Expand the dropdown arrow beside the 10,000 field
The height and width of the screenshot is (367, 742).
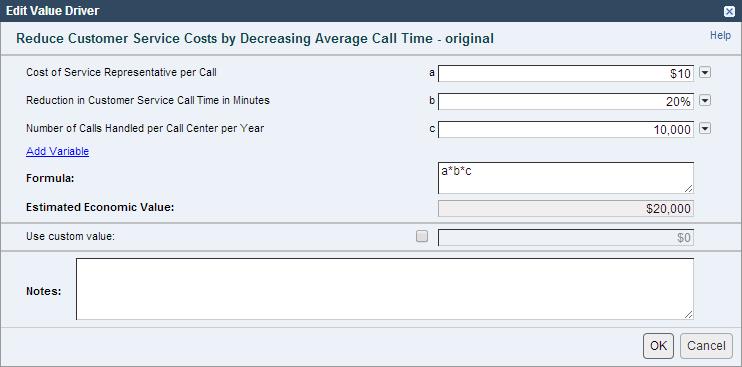pyautogui.click(x=705, y=129)
